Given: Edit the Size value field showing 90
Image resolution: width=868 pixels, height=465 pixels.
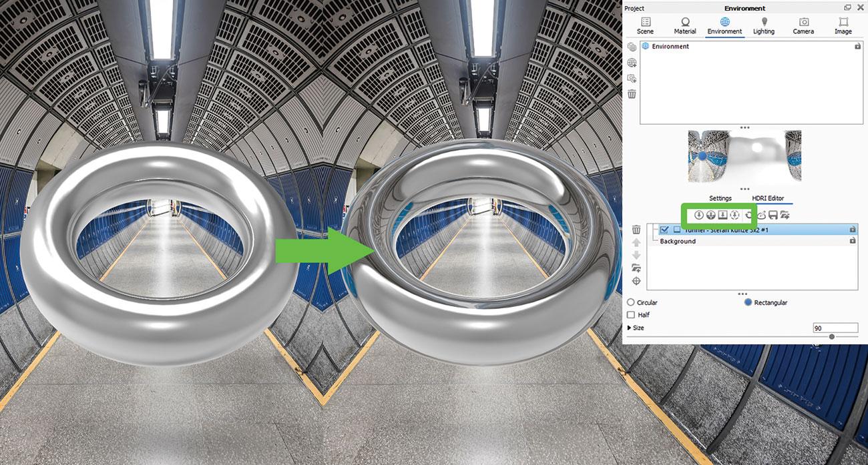Looking at the screenshot, I should [x=836, y=327].
